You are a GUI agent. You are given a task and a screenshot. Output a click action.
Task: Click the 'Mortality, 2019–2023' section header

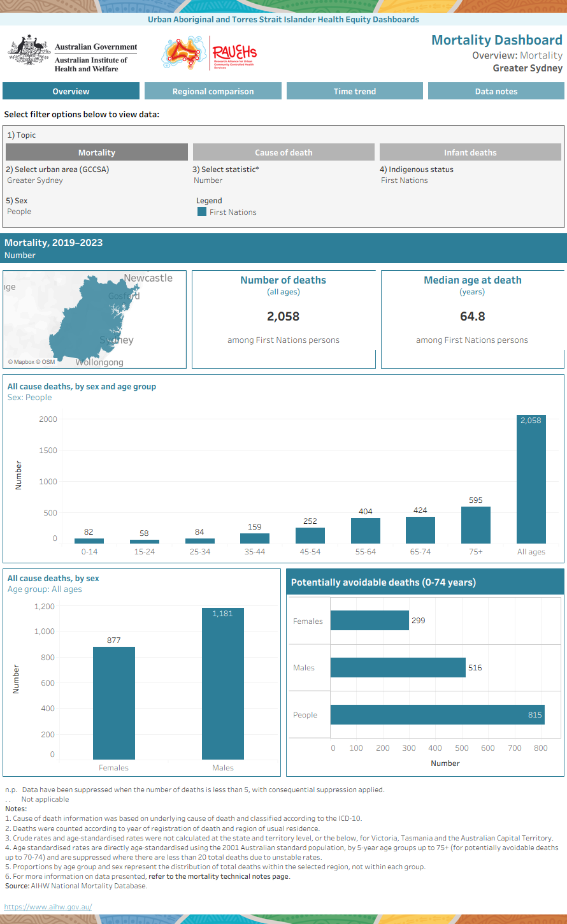(x=54, y=243)
